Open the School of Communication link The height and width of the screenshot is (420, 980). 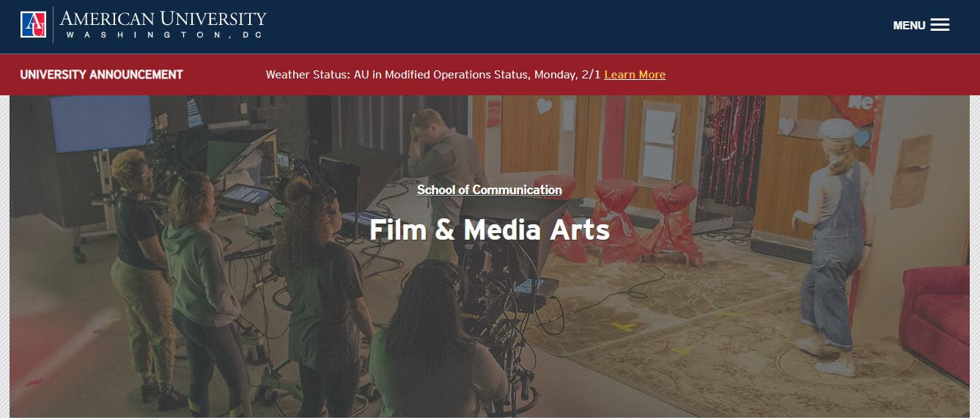(490, 190)
